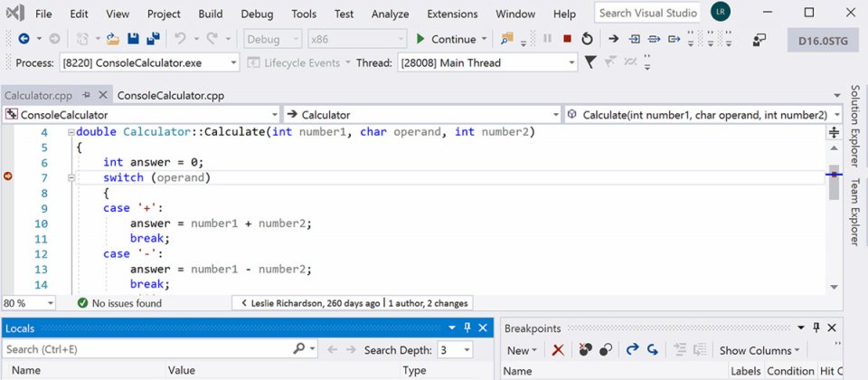Click the Locals search magnifier icon

pos(299,348)
